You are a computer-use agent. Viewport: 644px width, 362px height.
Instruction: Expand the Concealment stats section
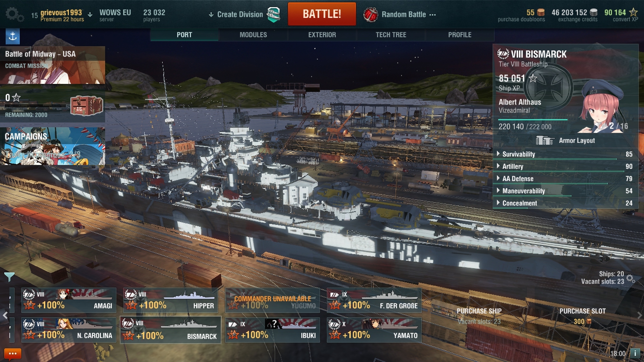tap(565, 203)
